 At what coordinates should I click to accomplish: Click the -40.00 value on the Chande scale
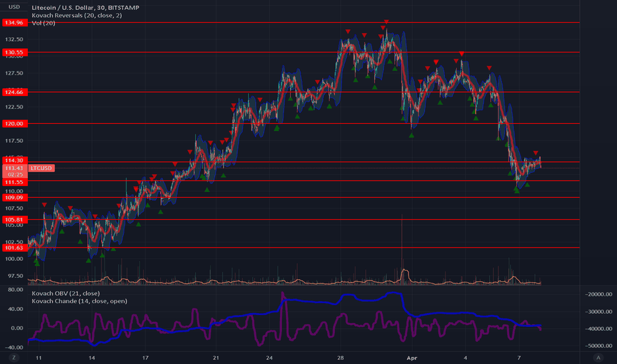(x=14, y=347)
